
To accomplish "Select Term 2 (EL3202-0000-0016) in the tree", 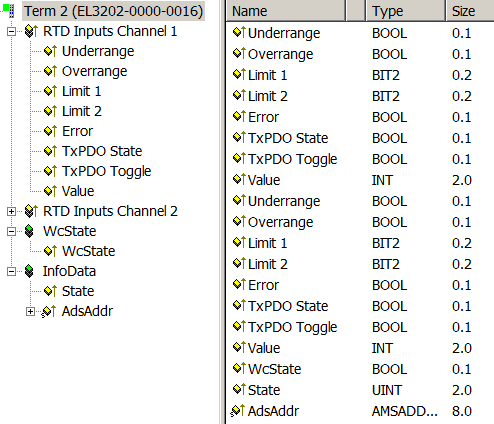I will coord(114,11).
